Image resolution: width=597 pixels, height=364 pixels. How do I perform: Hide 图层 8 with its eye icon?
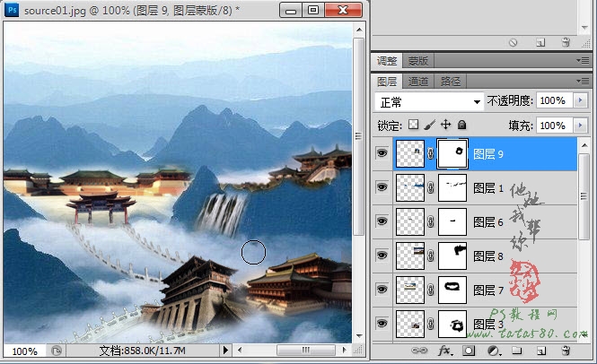(382, 256)
